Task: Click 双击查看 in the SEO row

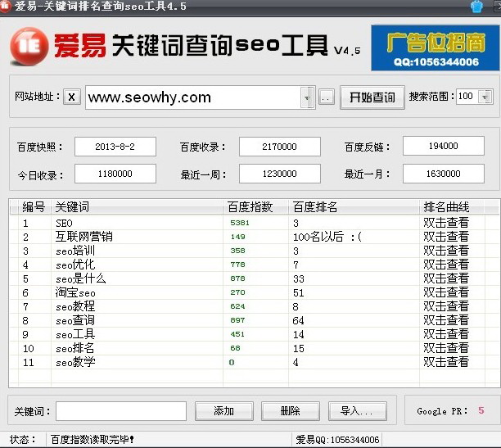Action: tap(446, 223)
